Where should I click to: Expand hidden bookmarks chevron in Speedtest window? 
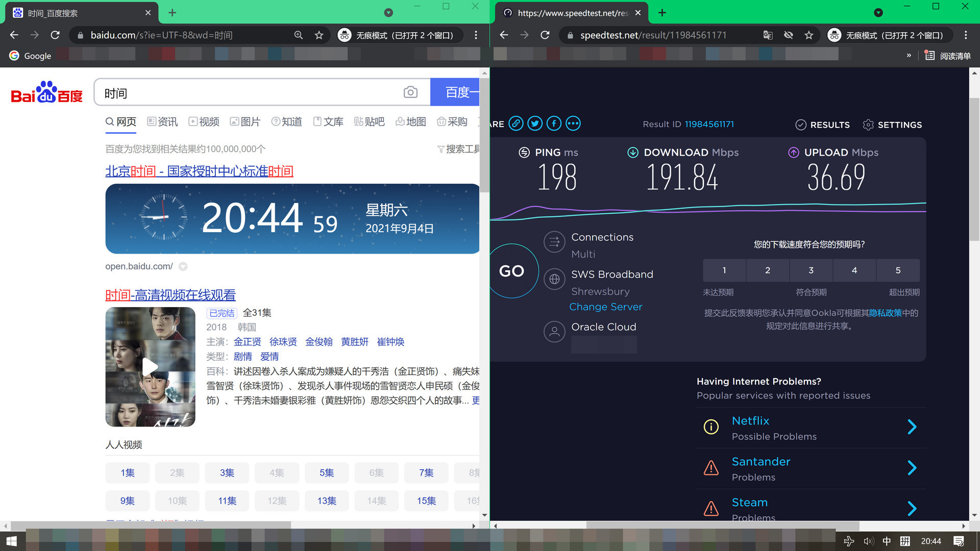pos(909,56)
